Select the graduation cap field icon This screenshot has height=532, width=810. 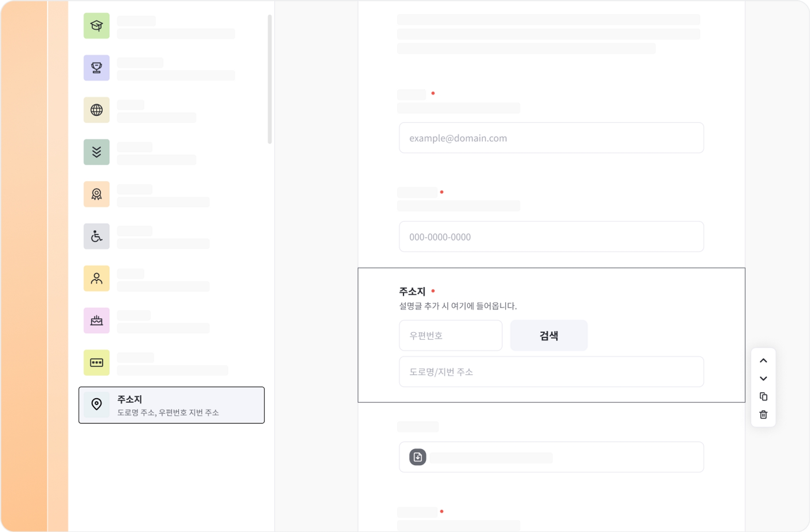[96, 26]
